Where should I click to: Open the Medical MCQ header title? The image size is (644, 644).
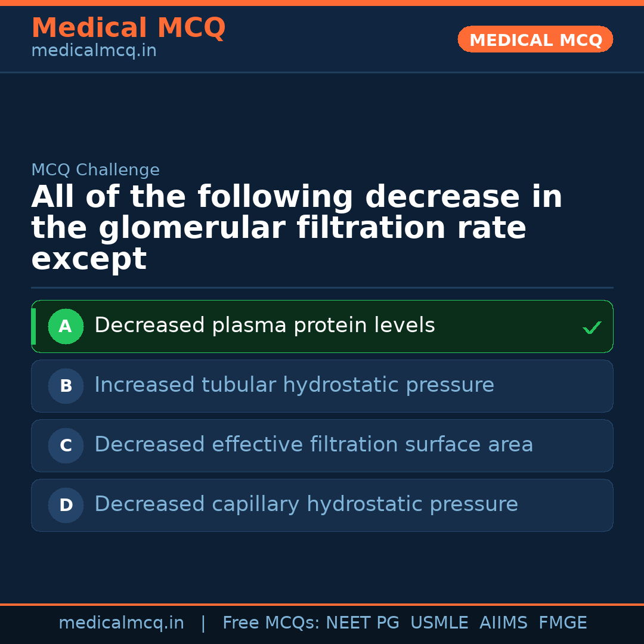coord(128,28)
